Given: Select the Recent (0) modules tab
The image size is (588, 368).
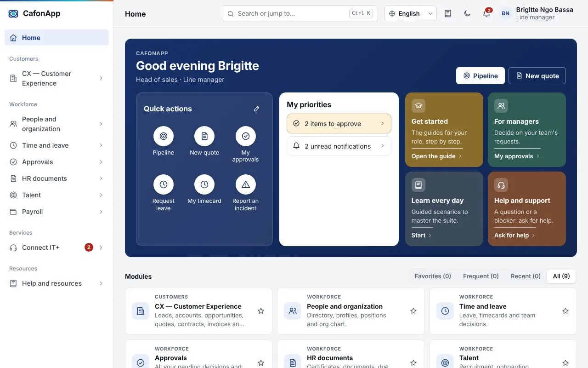Looking at the screenshot, I should (x=526, y=276).
